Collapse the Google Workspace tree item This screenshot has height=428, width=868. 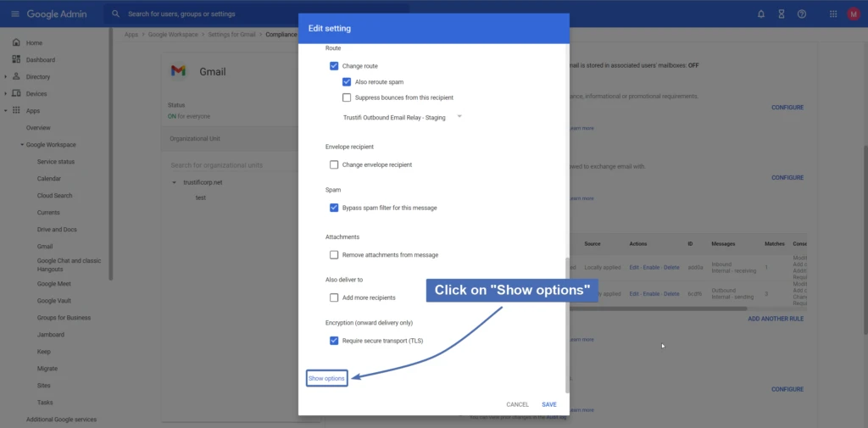(22, 145)
